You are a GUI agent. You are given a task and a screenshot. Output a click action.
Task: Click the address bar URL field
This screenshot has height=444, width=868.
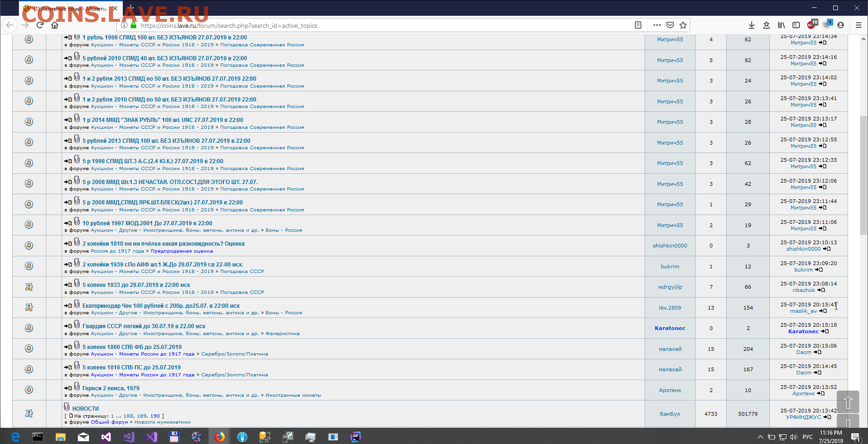coord(385,25)
